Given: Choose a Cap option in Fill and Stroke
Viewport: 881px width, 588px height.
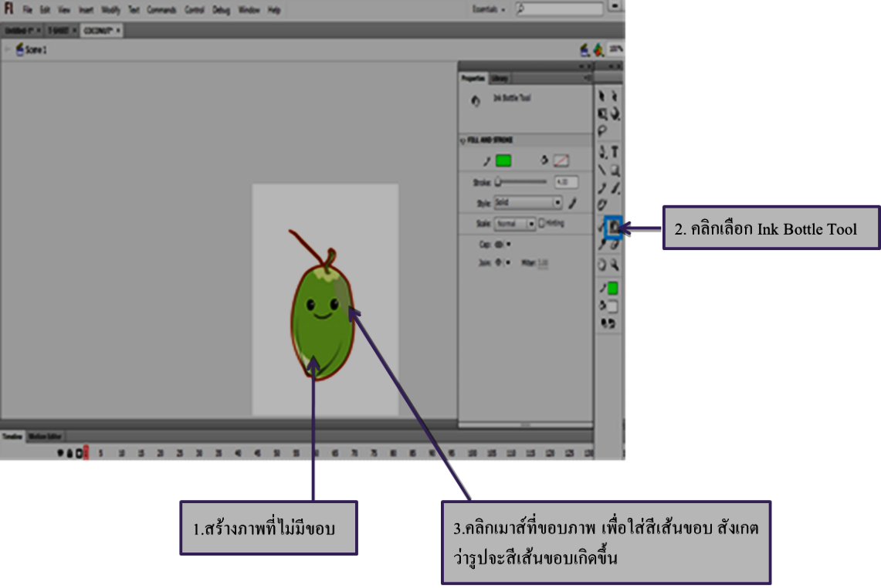Looking at the screenshot, I should coord(500,244).
